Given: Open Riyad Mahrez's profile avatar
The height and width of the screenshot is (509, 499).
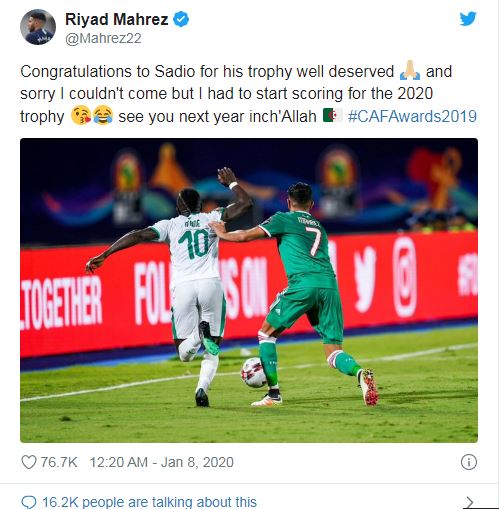Looking at the screenshot, I should (x=38, y=27).
